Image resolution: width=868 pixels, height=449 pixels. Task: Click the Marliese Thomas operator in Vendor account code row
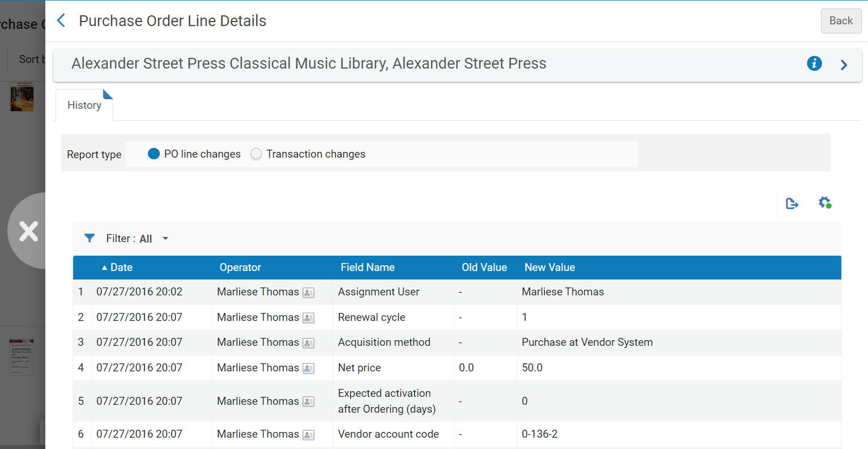point(258,434)
